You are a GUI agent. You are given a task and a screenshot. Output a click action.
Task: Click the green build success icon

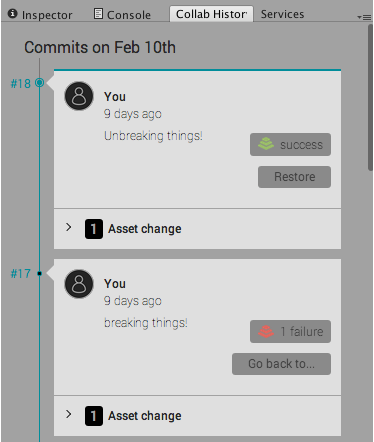pyautogui.click(x=266, y=144)
